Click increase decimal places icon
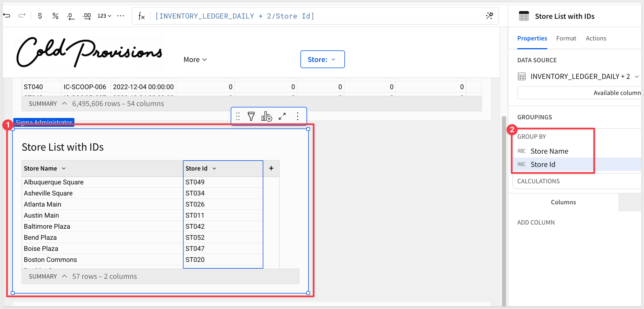The width and height of the screenshot is (644, 309). 87,16
